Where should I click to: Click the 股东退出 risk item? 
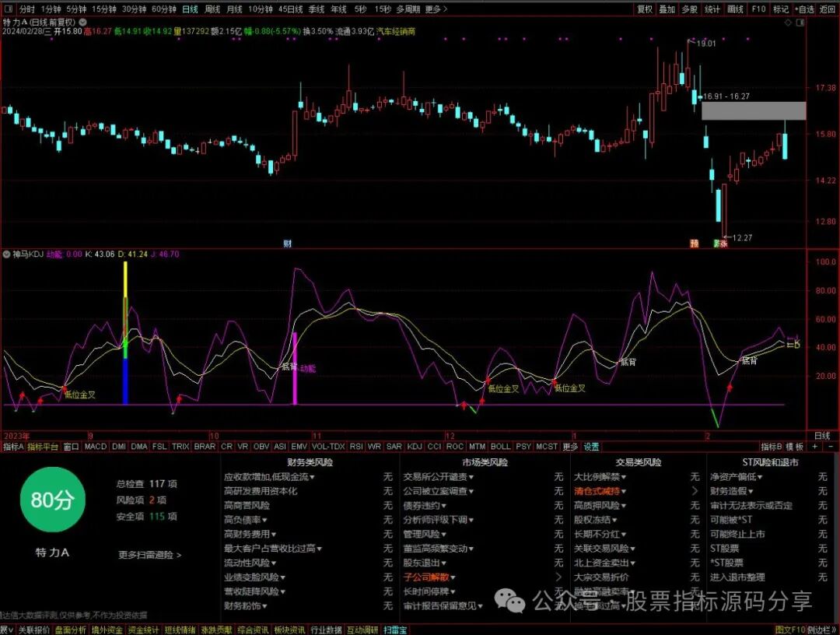coord(425,563)
